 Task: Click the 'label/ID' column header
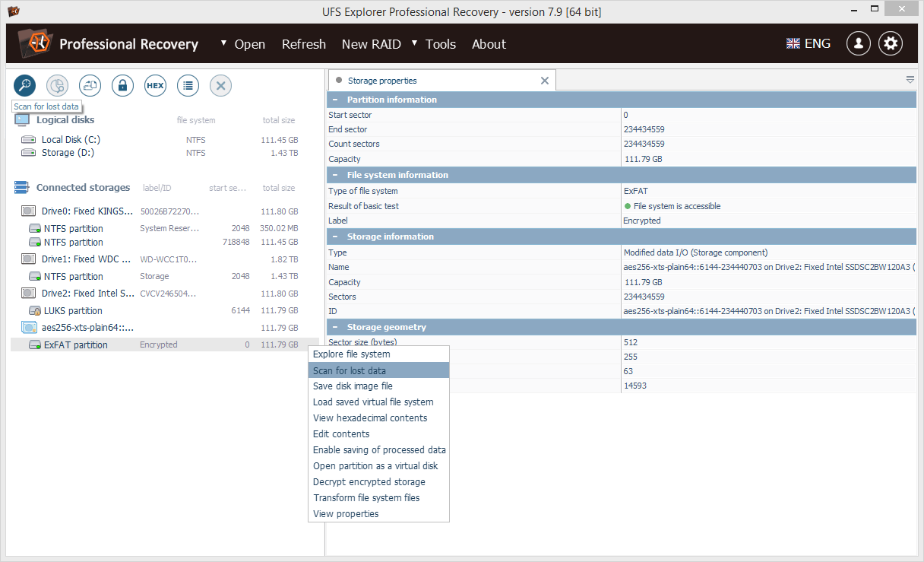click(x=157, y=188)
